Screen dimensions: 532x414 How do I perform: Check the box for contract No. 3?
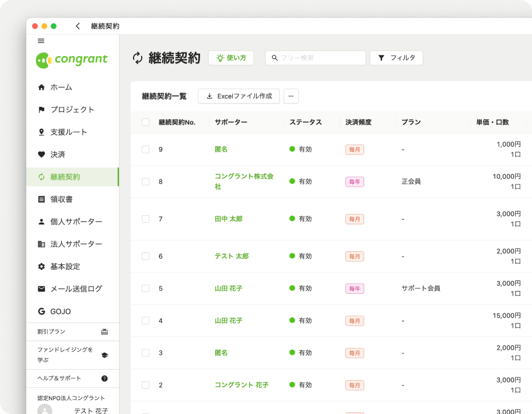(146, 353)
